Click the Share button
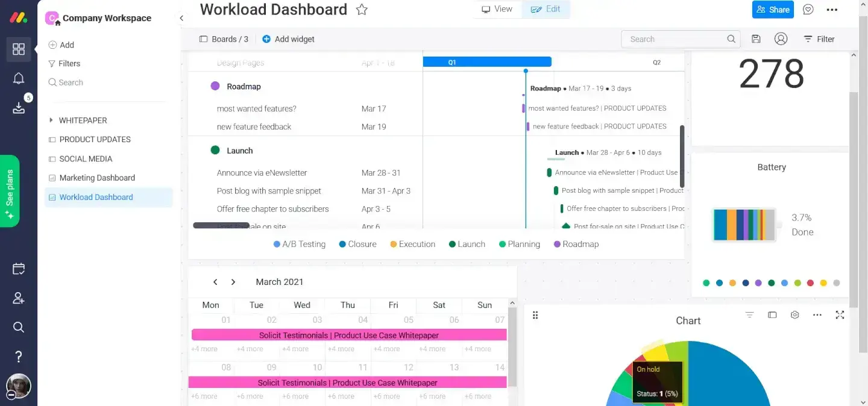 (x=773, y=10)
